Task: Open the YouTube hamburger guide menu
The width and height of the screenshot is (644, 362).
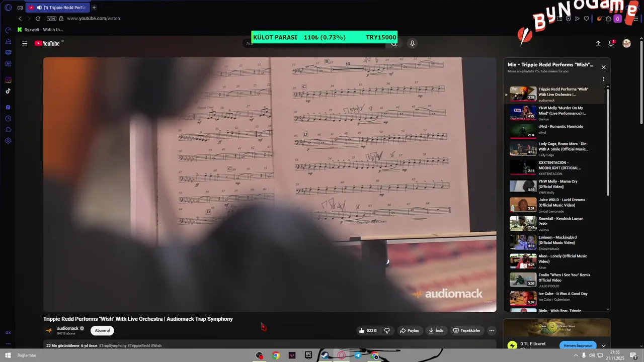Action: coord(25,43)
